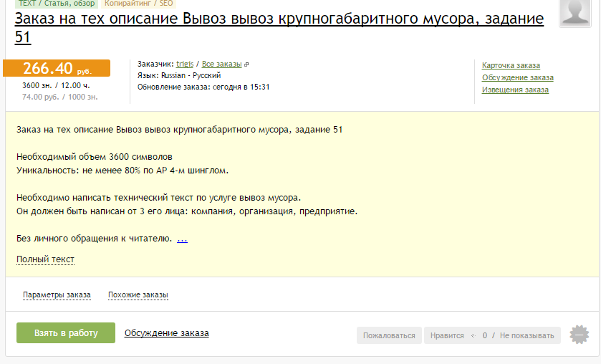
Task: Open customer profile trigis
Action: point(185,64)
